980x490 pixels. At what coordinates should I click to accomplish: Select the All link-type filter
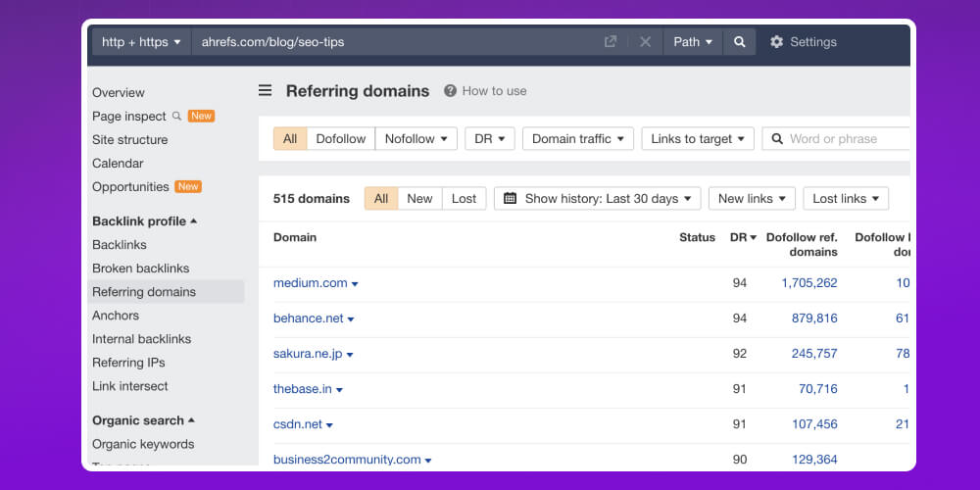coord(290,139)
